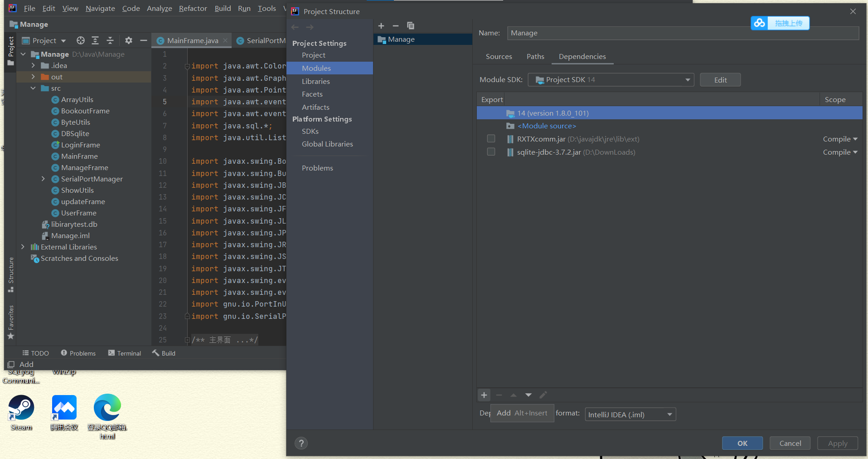Open Libraries in Project Settings
868x459 pixels.
[316, 81]
